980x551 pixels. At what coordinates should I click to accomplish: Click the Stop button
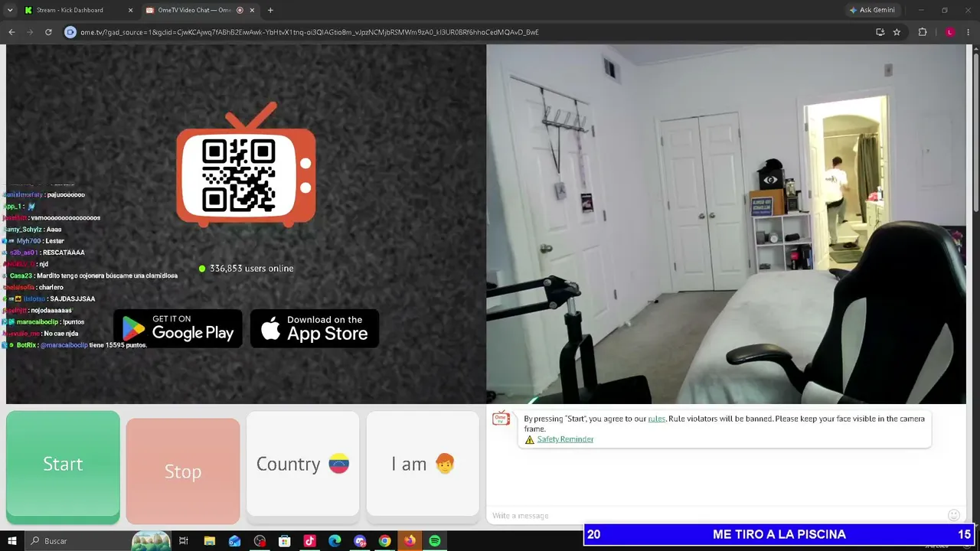(183, 471)
